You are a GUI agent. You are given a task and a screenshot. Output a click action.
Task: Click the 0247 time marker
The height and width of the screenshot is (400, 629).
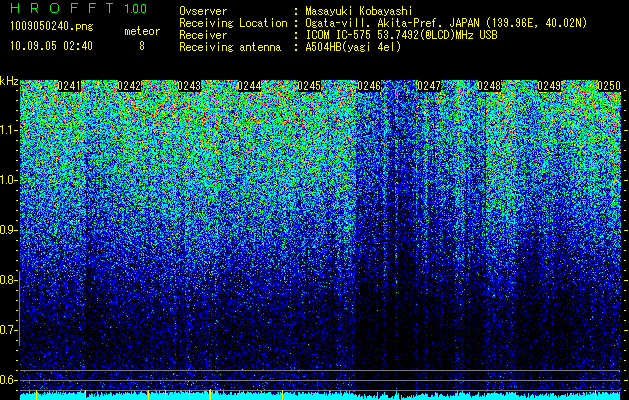tap(429, 86)
